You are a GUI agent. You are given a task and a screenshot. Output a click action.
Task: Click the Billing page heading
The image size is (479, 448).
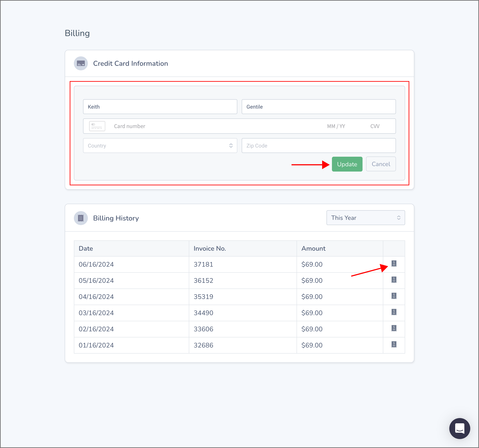[77, 33]
